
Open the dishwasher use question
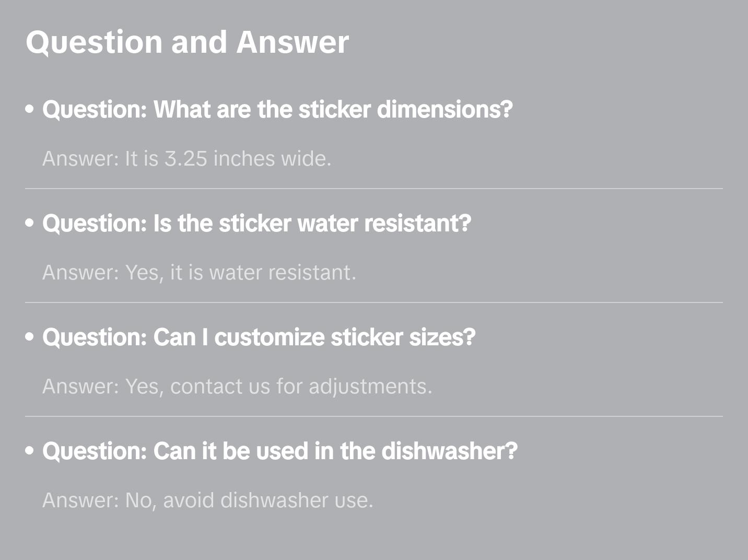coord(279,451)
